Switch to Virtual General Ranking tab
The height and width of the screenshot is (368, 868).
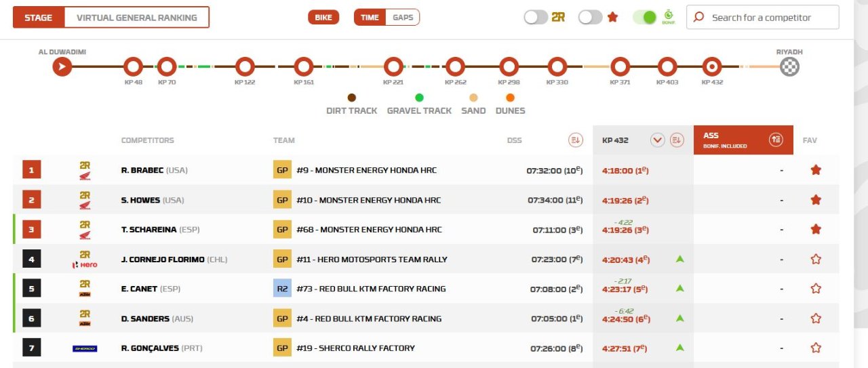click(x=136, y=18)
